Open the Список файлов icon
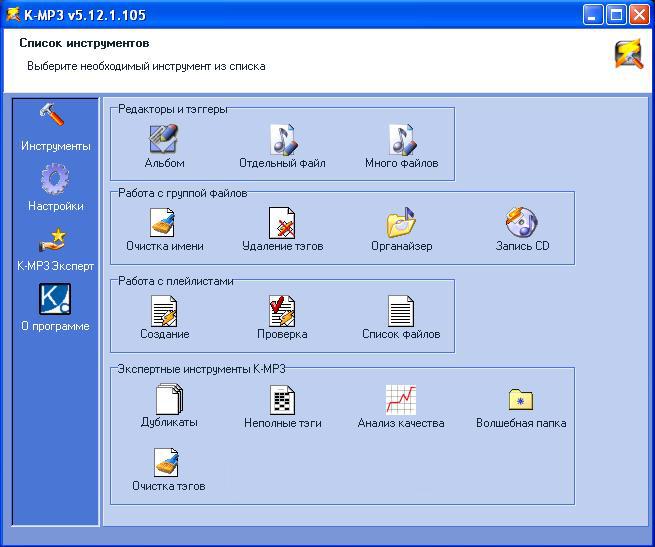This screenshot has width=655, height=547. click(401, 311)
